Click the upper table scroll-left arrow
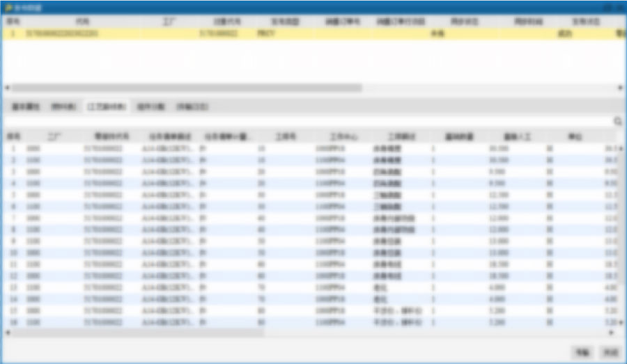The image size is (627, 364). (7, 88)
